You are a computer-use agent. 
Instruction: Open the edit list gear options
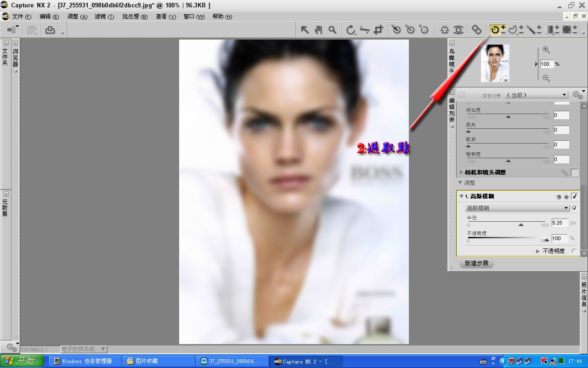click(x=577, y=95)
